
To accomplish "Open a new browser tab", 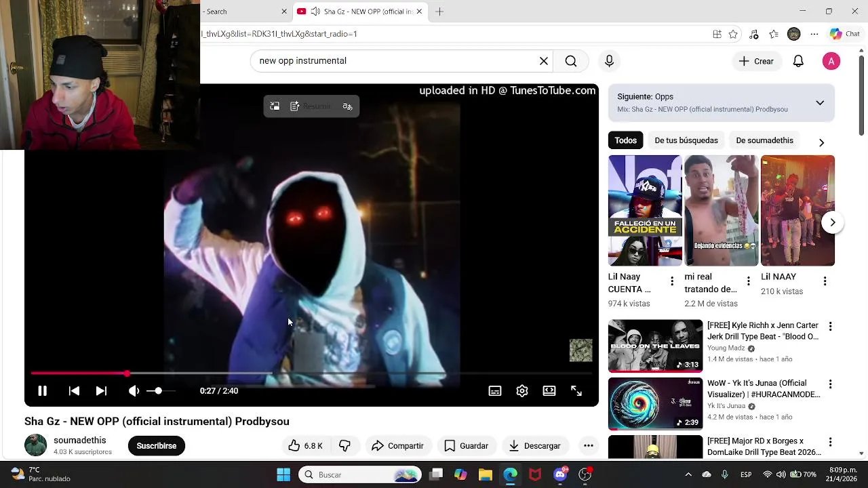I will tap(439, 12).
